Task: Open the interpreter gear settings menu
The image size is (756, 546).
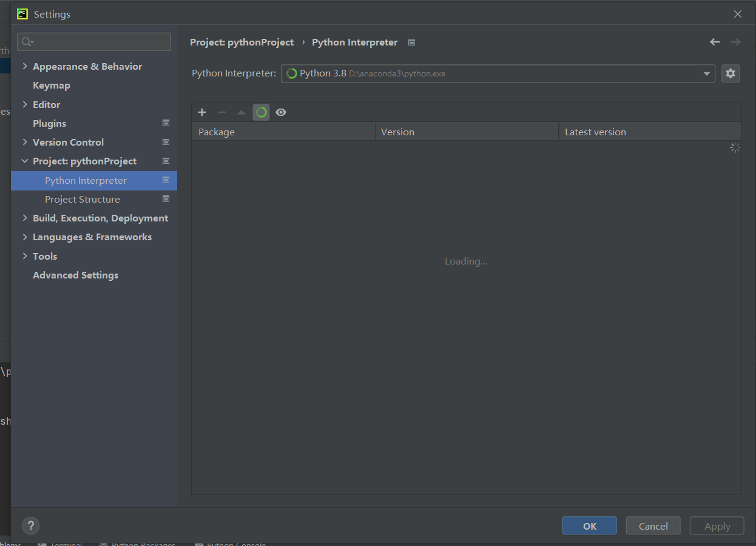Action: click(x=731, y=73)
